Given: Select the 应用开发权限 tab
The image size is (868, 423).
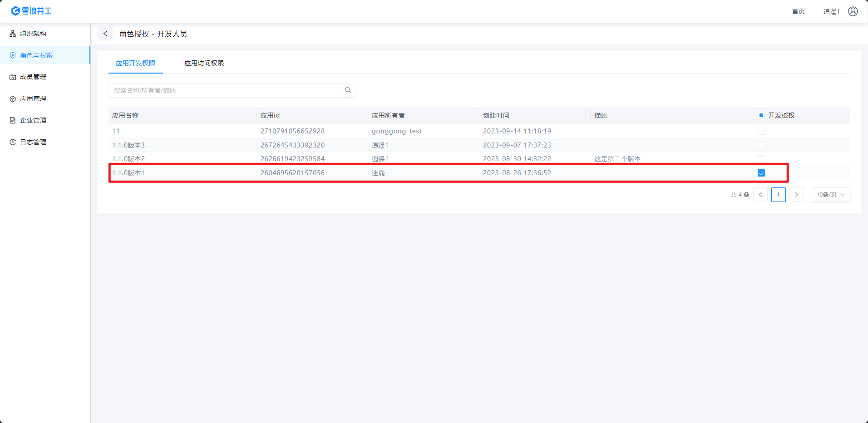Looking at the screenshot, I should pyautogui.click(x=135, y=63).
